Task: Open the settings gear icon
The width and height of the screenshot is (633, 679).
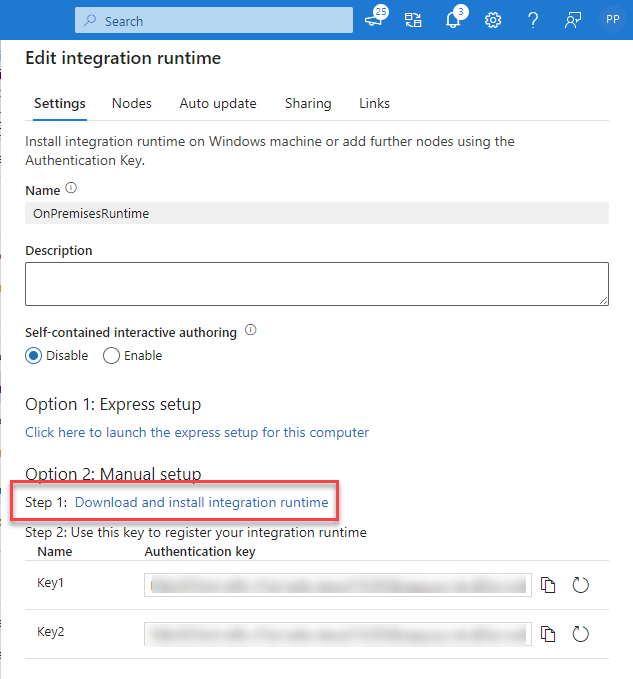Action: (x=493, y=20)
